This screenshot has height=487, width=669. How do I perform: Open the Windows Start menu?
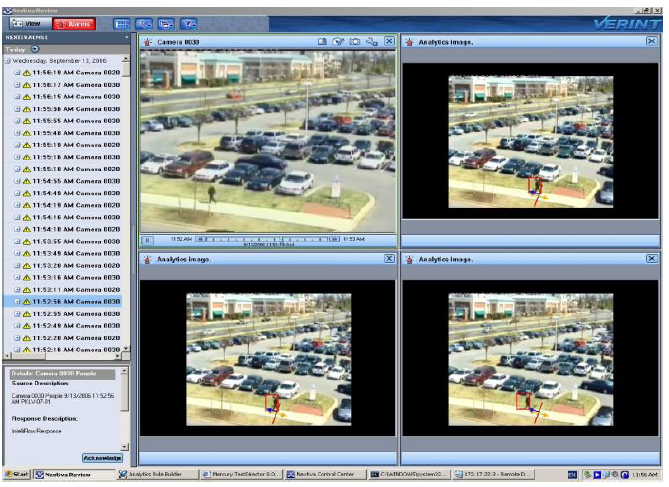click(x=17, y=474)
